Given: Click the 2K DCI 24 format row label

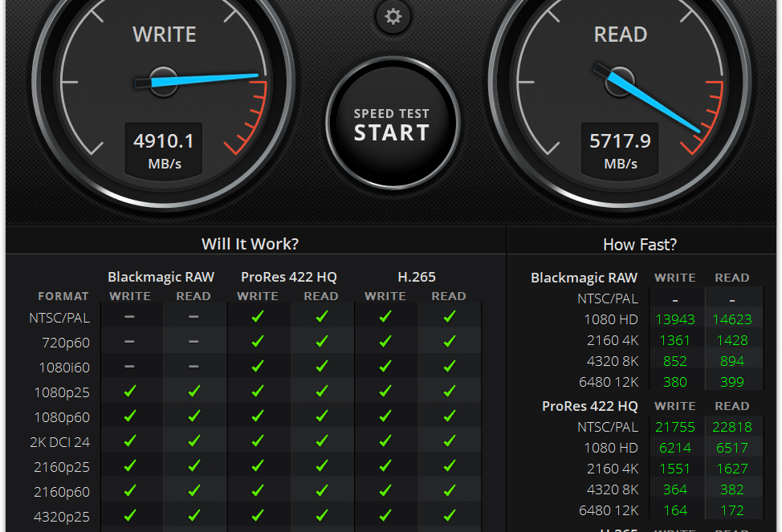Looking at the screenshot, I should [60, 442].
